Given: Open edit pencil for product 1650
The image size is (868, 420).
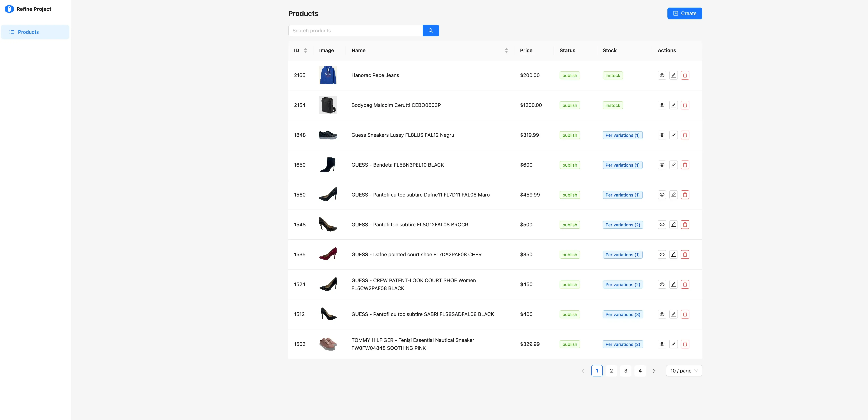Looking at the screenshot, I should tap(673, 165).
